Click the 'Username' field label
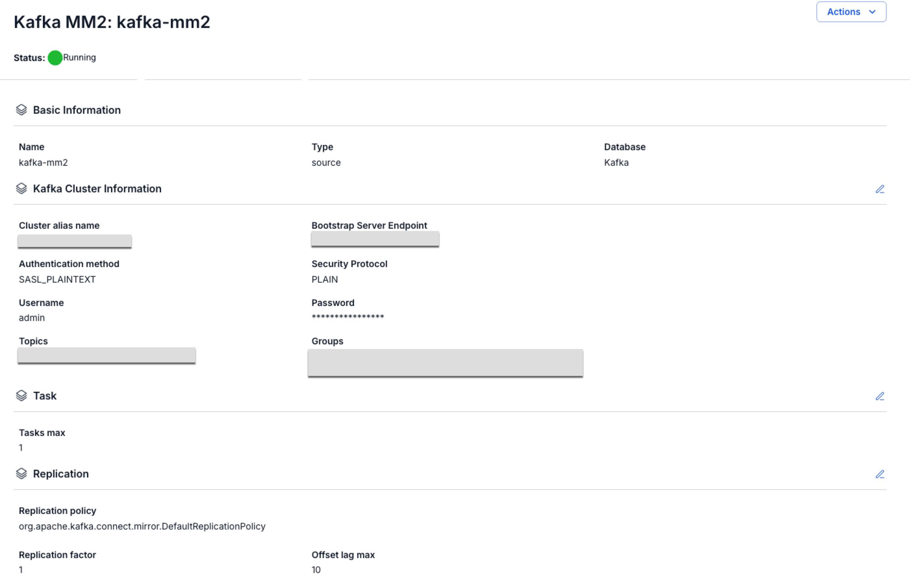 coord(41,303)
